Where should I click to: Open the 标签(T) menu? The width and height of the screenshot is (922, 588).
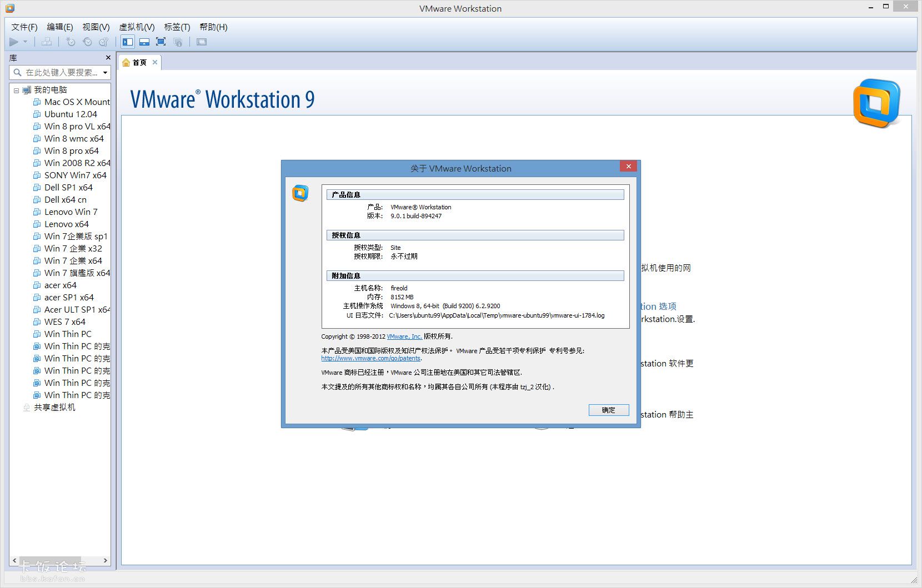(x=177, y=27)
